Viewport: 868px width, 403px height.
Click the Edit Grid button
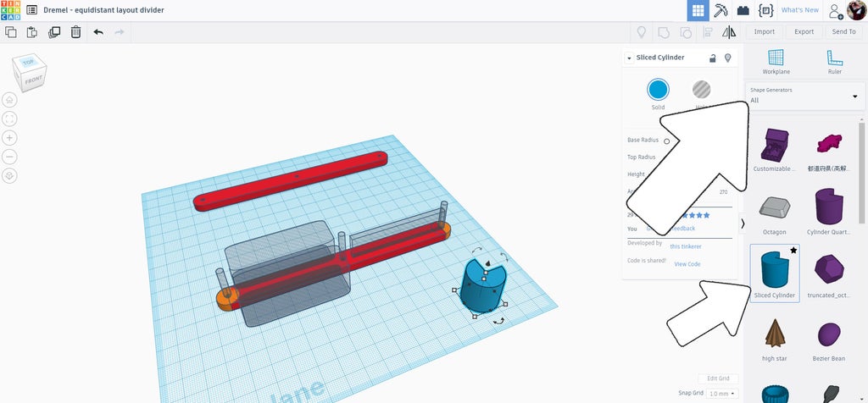pos(718,378)
